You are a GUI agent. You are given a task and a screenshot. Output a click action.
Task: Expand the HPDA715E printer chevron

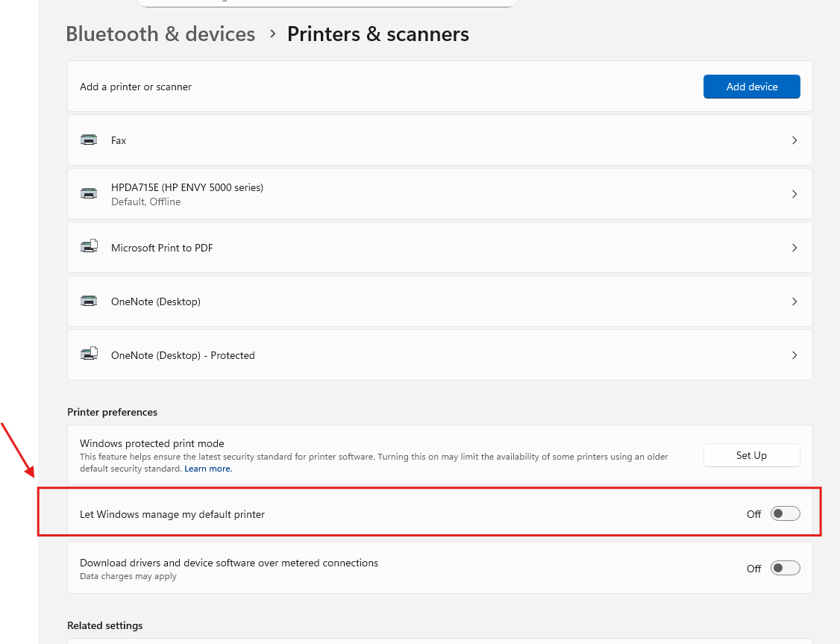pyautogui.click(x=794, y=194)
